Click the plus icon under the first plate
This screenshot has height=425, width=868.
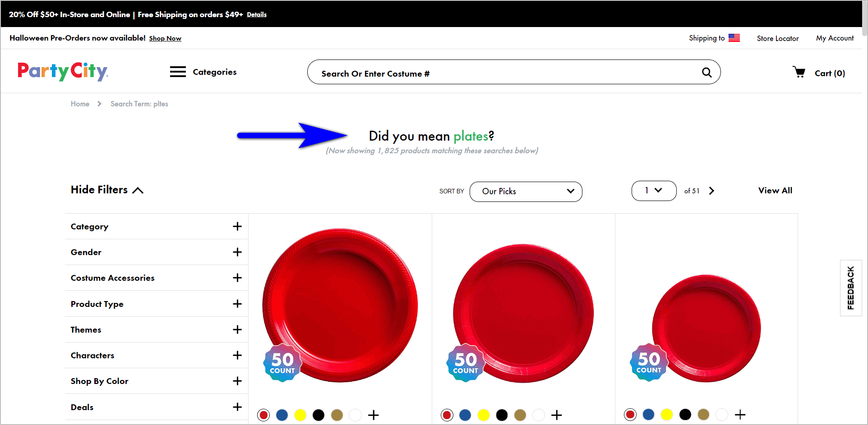373,415
